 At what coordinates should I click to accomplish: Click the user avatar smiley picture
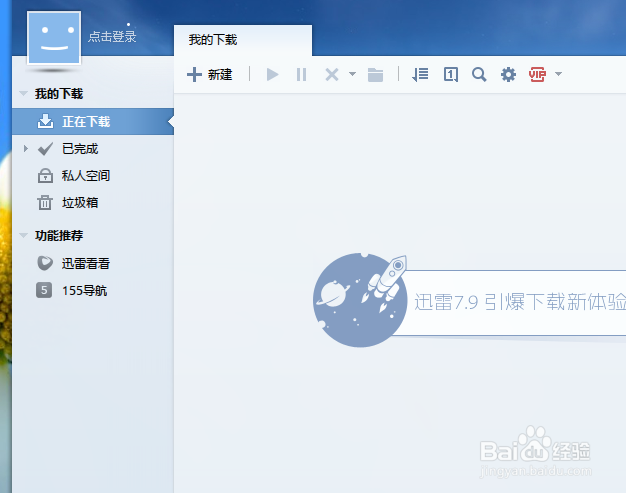(x=54, y=38)
